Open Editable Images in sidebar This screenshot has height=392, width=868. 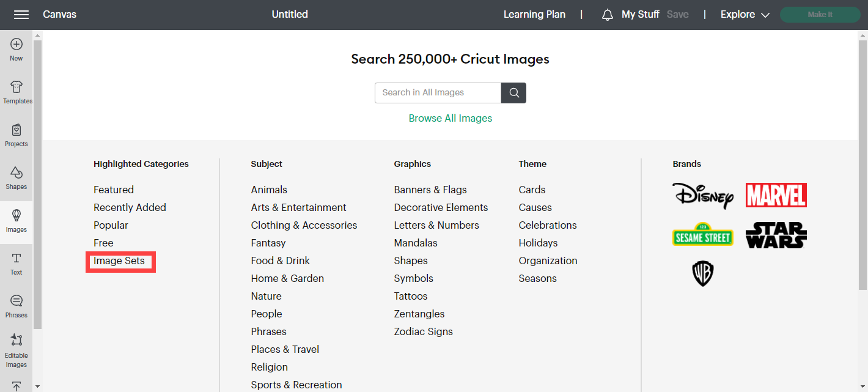tap(17, 350)
